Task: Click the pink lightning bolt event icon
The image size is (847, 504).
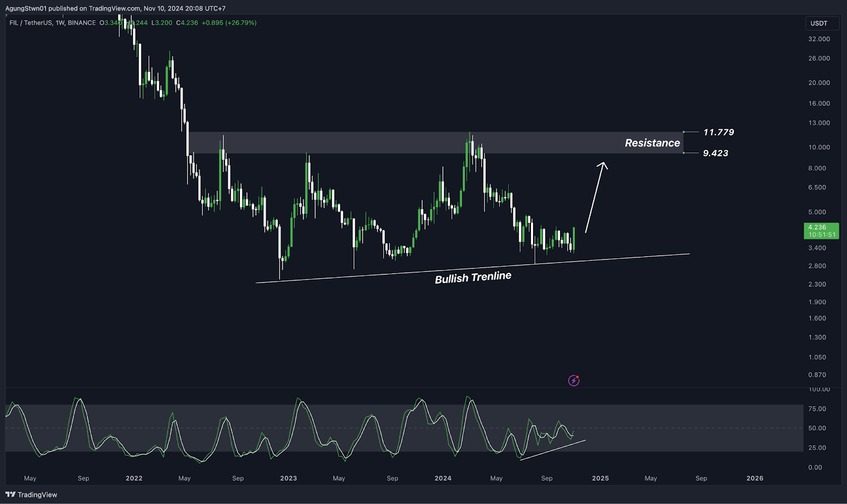Action: click(x=574, y=380)
